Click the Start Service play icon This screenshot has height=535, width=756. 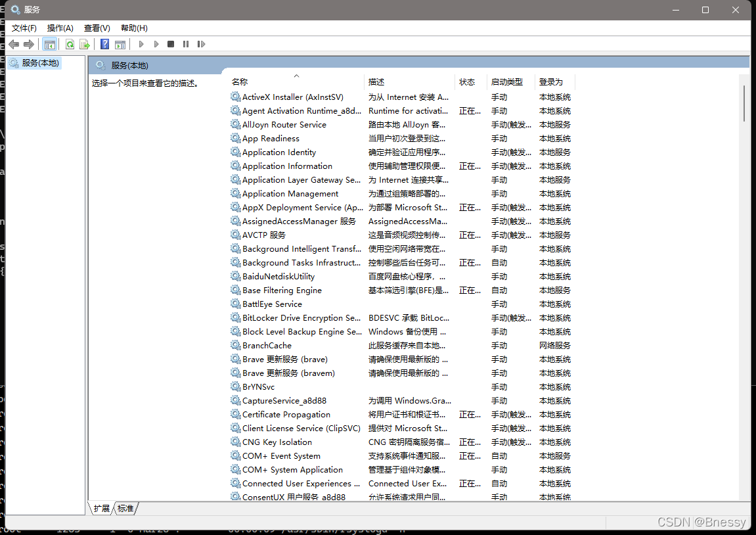(x=141, y=45)
